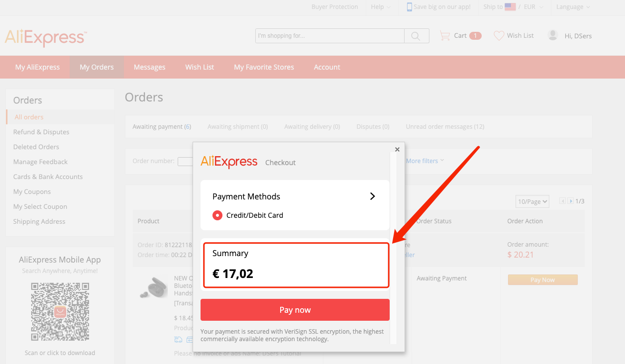This screenshot has height=364, width=625.
Task: Go to next orders page arrow
Action: click(571, 201)
